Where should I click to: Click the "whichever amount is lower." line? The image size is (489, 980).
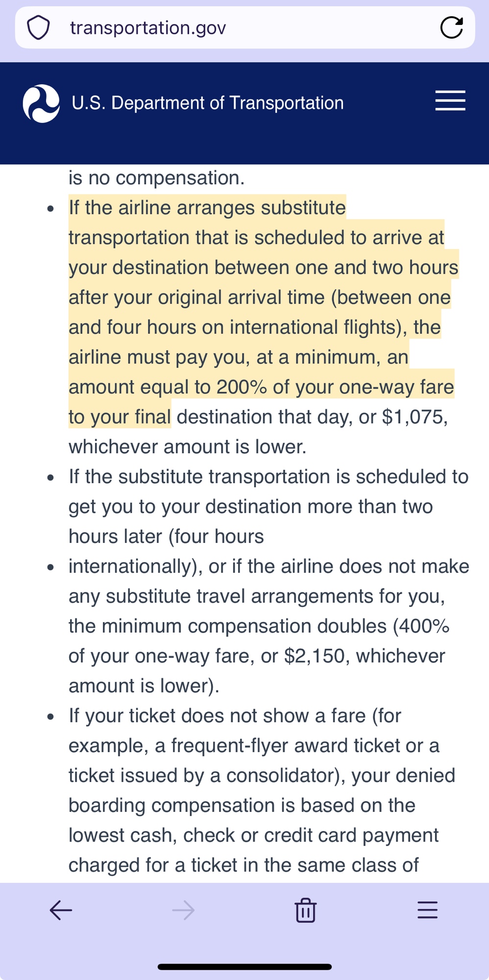point(187,447)
